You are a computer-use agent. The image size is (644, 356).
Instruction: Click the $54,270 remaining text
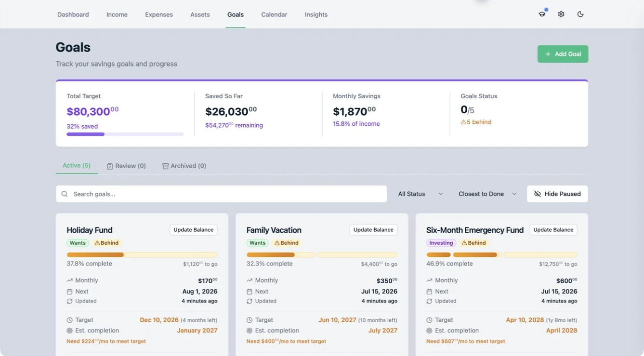tap(234, 125)
